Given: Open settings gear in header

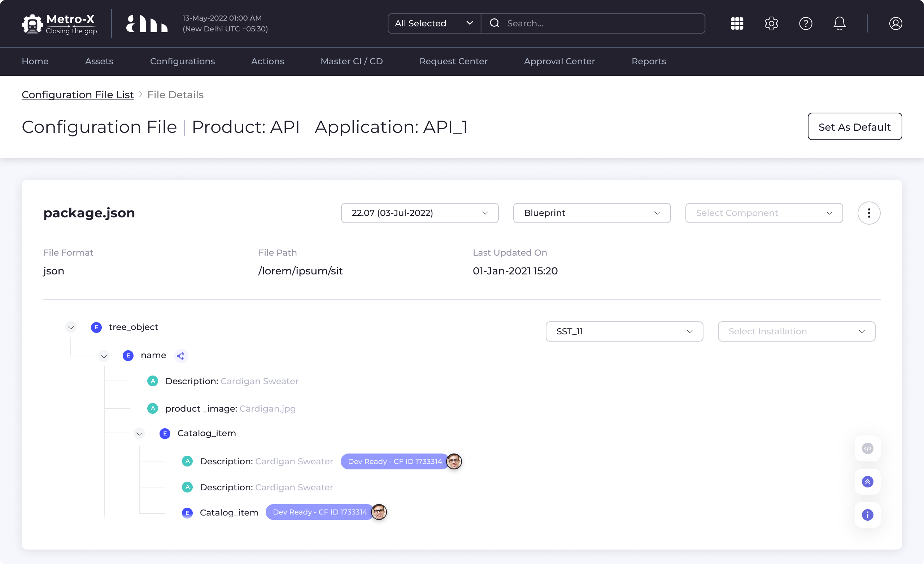Looking at the screenshot, I should [771, 23].
